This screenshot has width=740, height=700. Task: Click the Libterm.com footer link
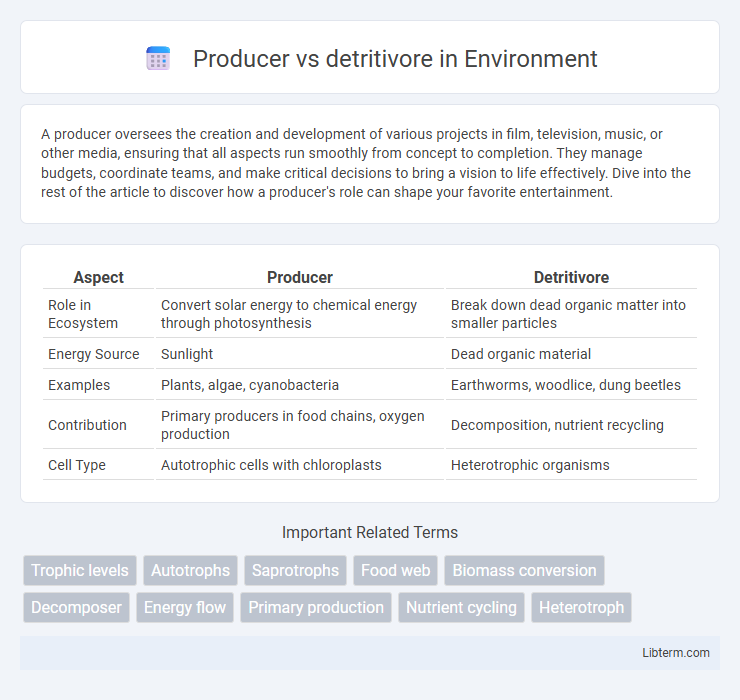pos(676,652)
